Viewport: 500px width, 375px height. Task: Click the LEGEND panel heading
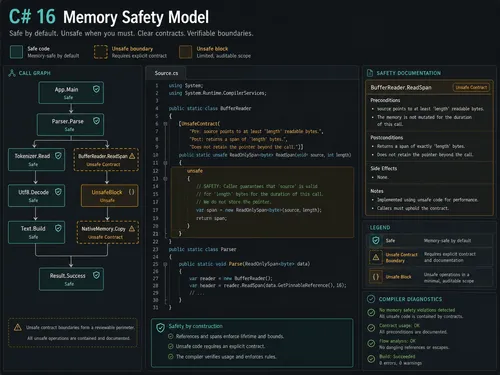tap(380, 228)
